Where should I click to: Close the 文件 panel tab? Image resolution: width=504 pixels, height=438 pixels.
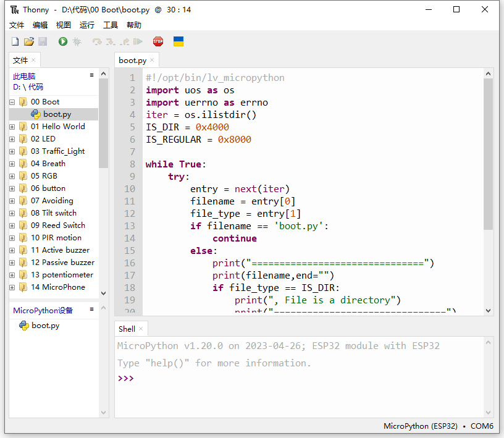coord(33,60)
